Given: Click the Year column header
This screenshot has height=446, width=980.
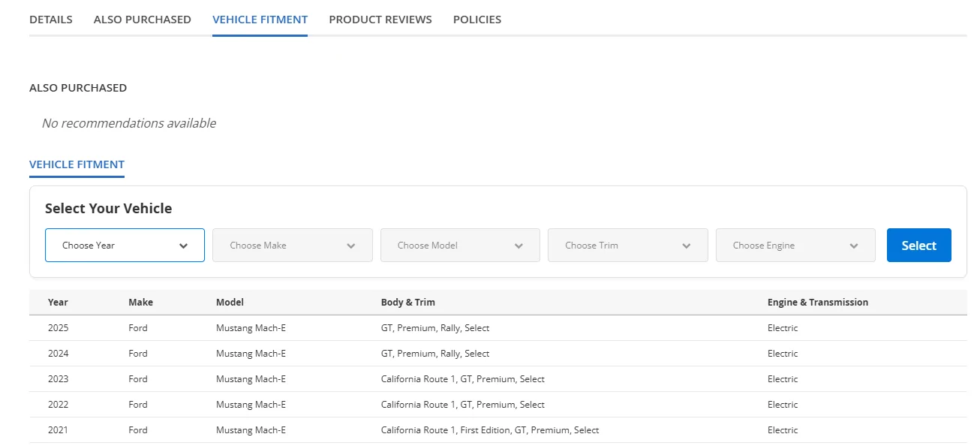Looking at the screenshot, I should pos(58,303).
